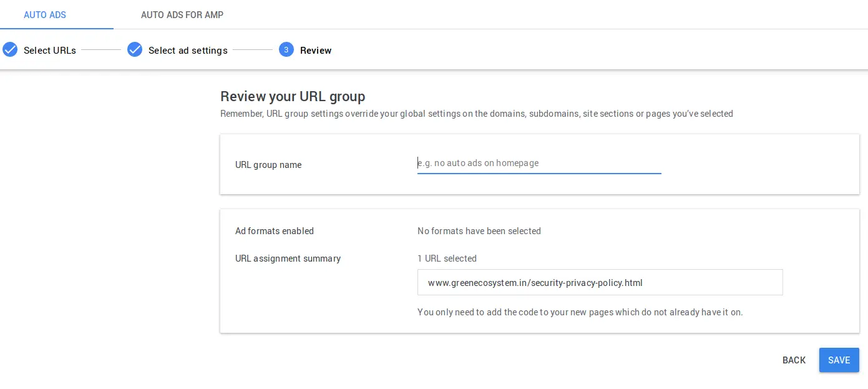Image resolution: width=868 pixels, height=389 pixels.
Task: Go to the Select ad settings step label
Action: (188, 51)
